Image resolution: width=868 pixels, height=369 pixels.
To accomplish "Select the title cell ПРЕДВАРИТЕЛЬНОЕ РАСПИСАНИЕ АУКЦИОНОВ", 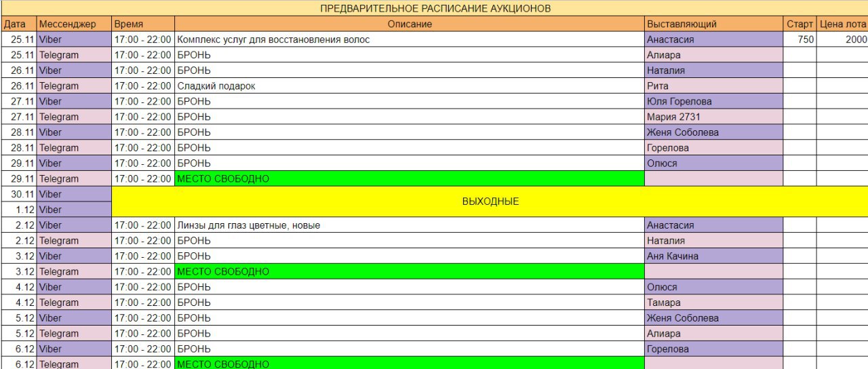I will click(434, 8).
